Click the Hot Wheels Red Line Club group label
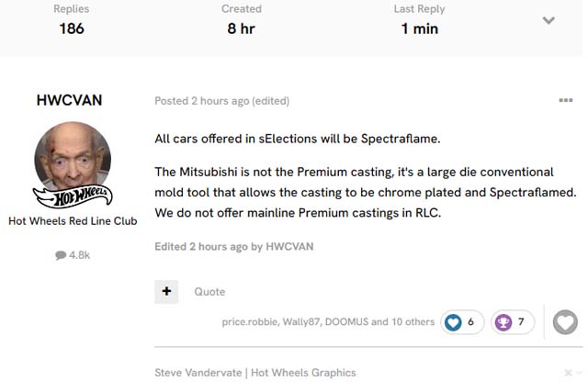Viewport: 588px width, 392px height. click(x=73, y=221)
